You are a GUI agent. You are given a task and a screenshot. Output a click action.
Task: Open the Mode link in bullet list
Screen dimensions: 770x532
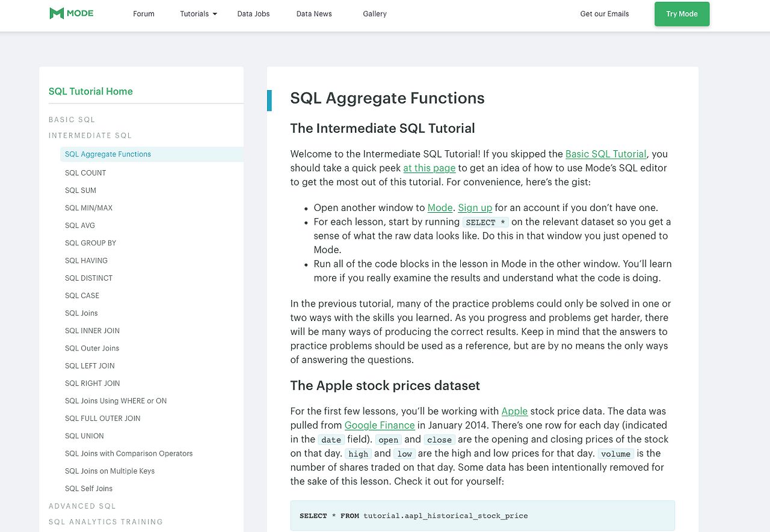(x=440, y=207)
